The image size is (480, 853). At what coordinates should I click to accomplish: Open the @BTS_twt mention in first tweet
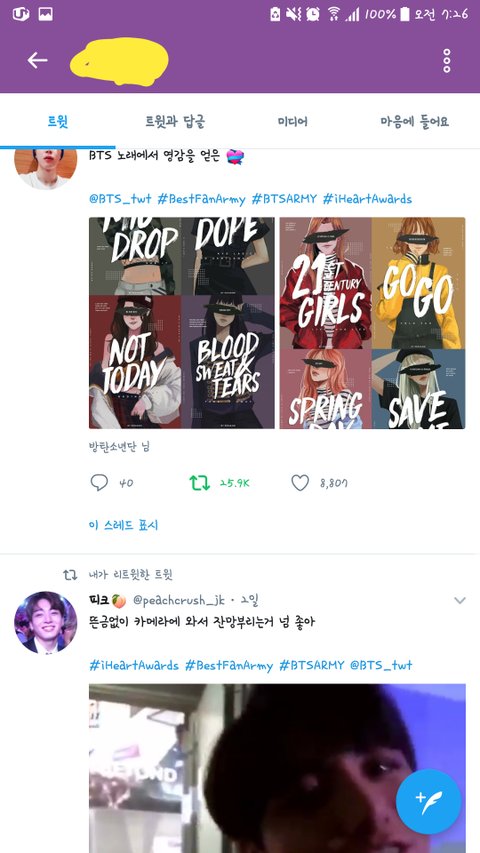pos(120,199)
